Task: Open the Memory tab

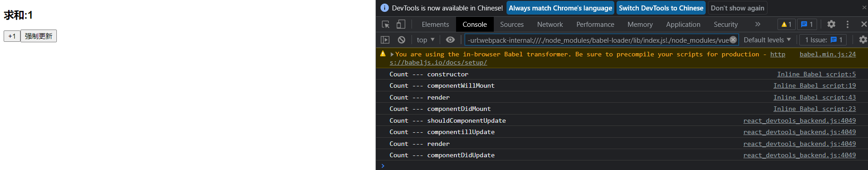Action: pos(640,25)
